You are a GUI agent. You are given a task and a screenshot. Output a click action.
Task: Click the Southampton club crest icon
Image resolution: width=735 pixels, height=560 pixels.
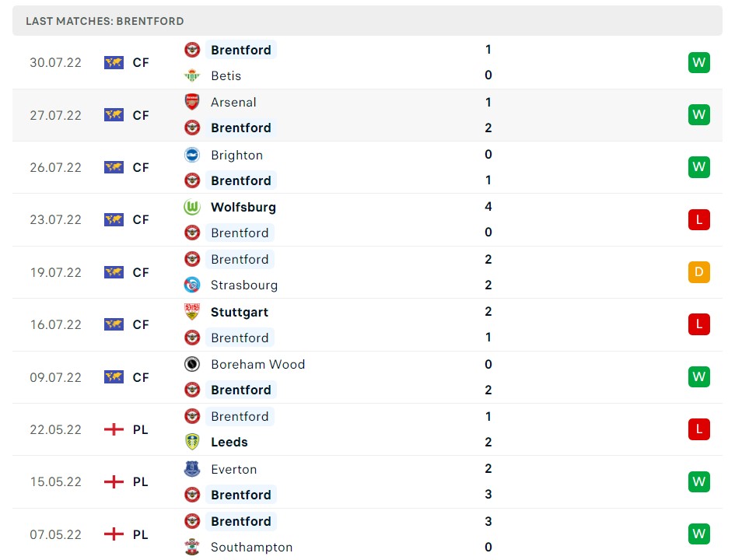[192, 547]
